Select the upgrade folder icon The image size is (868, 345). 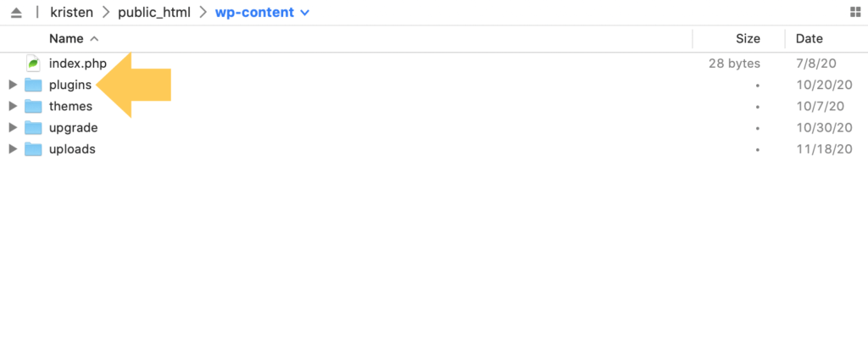(33, 128)
